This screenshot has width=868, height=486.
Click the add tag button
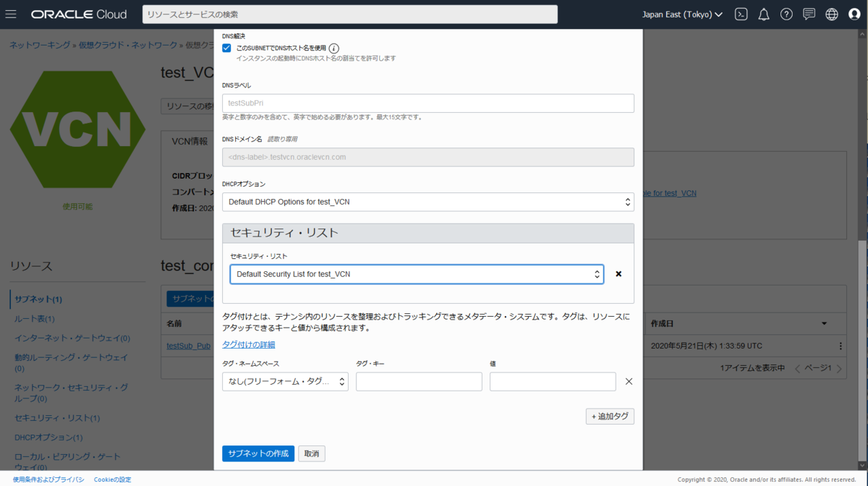pos(610,417)
